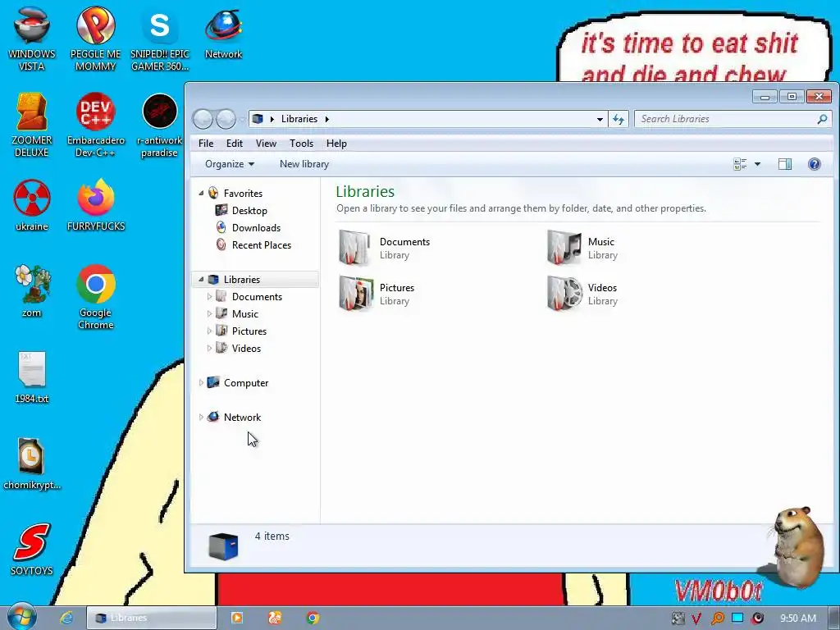The image size is (840, 630).
Task: Click New library button
Action: 304,164
